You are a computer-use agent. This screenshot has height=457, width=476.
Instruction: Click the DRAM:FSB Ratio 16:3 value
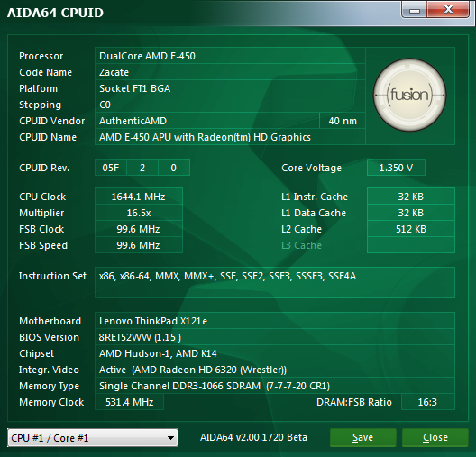pyautogui.click(x=427, y=402)
